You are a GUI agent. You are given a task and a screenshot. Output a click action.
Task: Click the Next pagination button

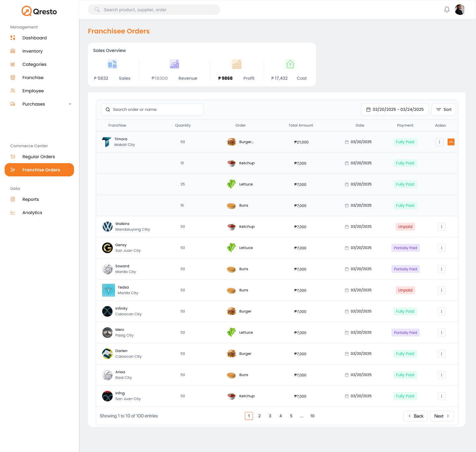tap(442, 416)
